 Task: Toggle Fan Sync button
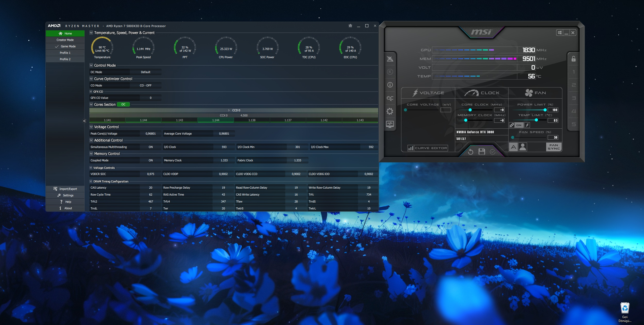(x=554, y=147)
